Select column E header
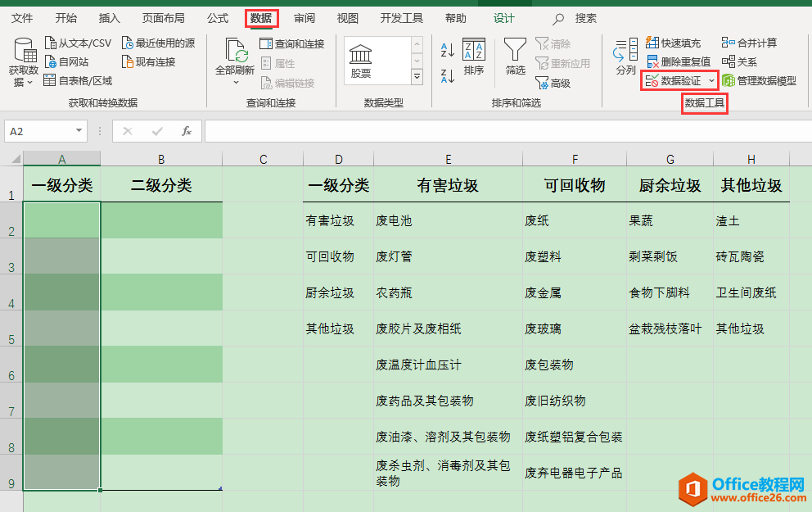The height and width of the screenshot is (512, 812). coord(448,159)
